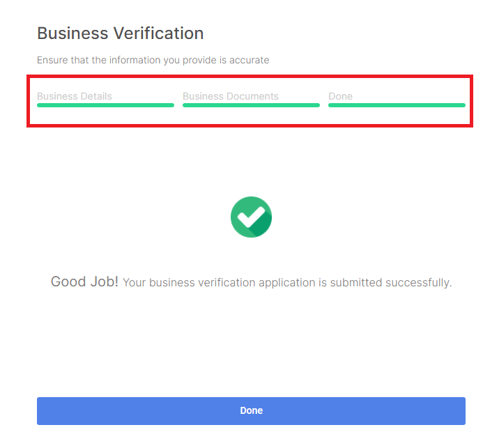Click the white tick inside green circle
Image resolution: width=483 pixels, height=448 pixels.
tap(252, 217)
